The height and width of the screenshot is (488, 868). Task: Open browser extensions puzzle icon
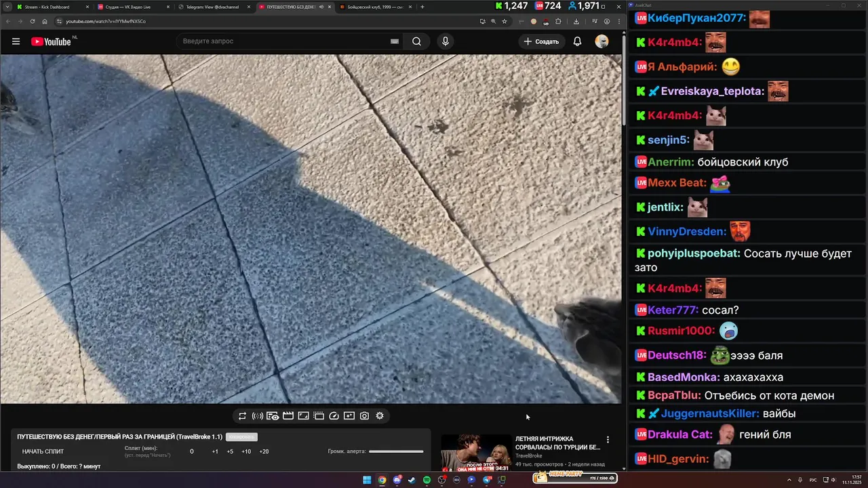coord(558,21)
